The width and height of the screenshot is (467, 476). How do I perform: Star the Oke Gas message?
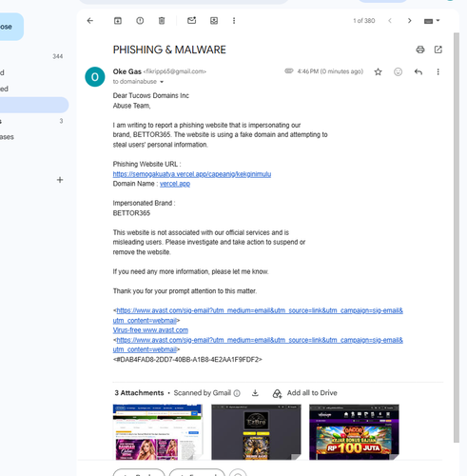click(x=378, y=72)
